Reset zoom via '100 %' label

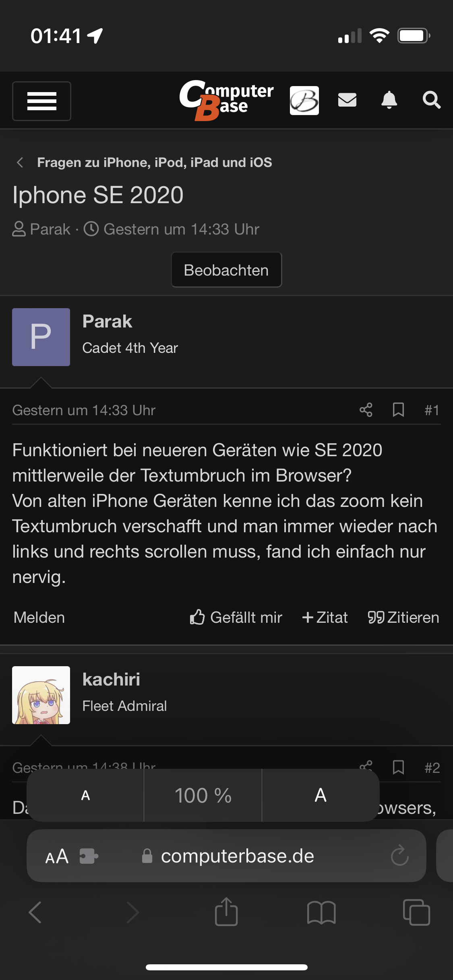pos(203,795)
